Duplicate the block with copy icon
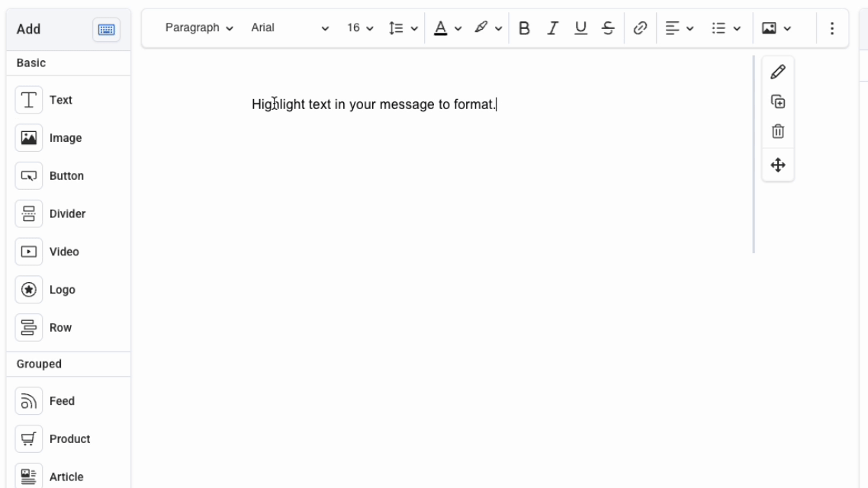868x488 pixels. (778, 101)
